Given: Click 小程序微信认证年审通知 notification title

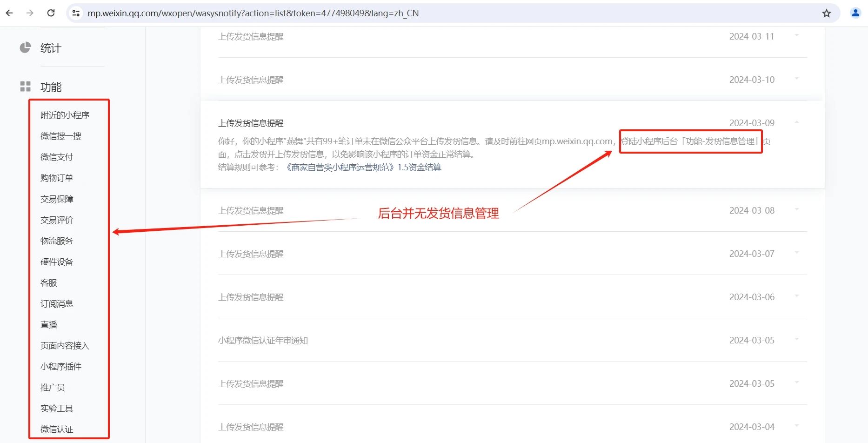Looking at the screenshot, I should click(x=263, y=340).
